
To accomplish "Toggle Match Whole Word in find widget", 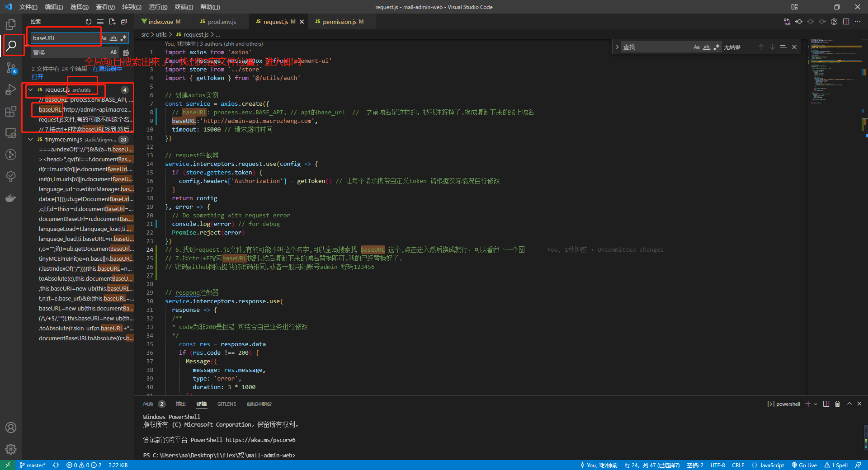I will (x=706, y=47).
